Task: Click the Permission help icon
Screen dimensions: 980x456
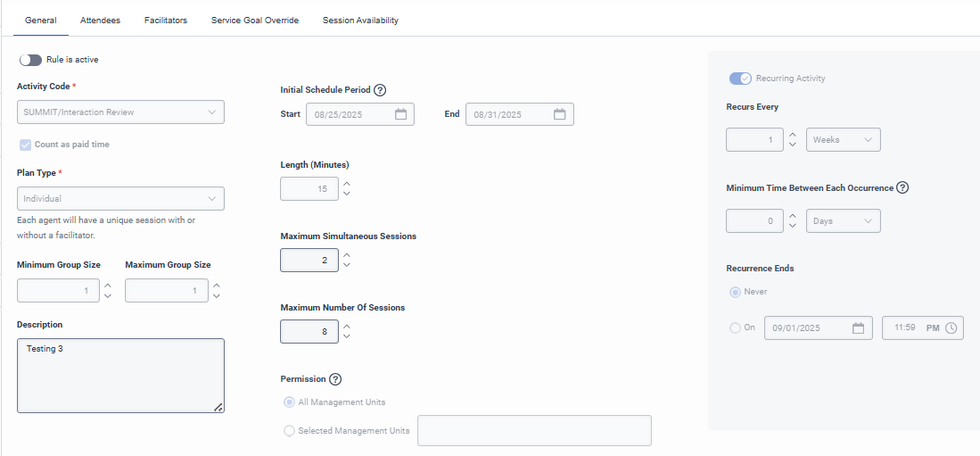Action: pos(335,379)
